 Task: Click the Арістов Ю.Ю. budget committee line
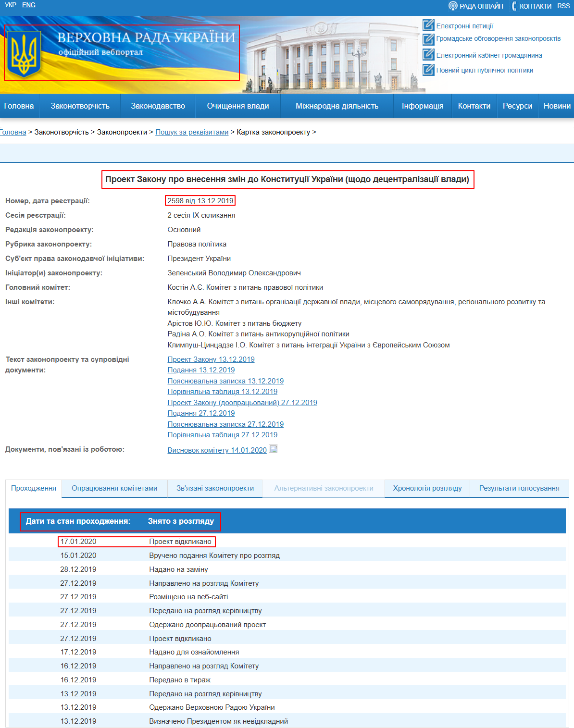pyautogui.click(x=235, y=323)
